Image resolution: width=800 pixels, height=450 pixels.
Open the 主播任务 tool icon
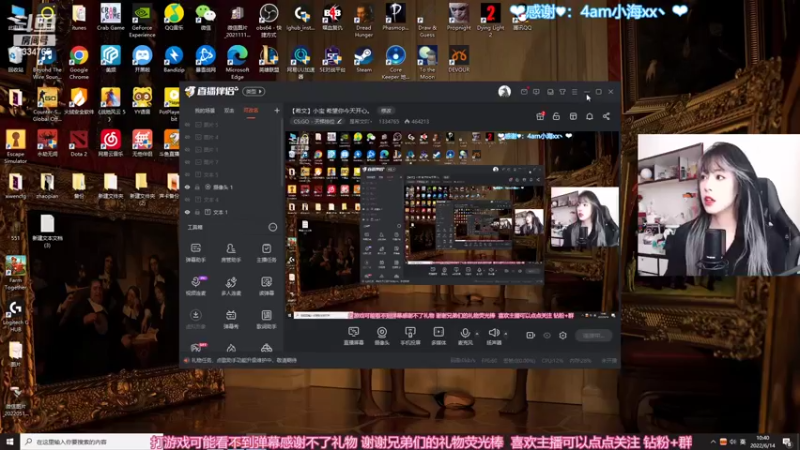(266, 252)
